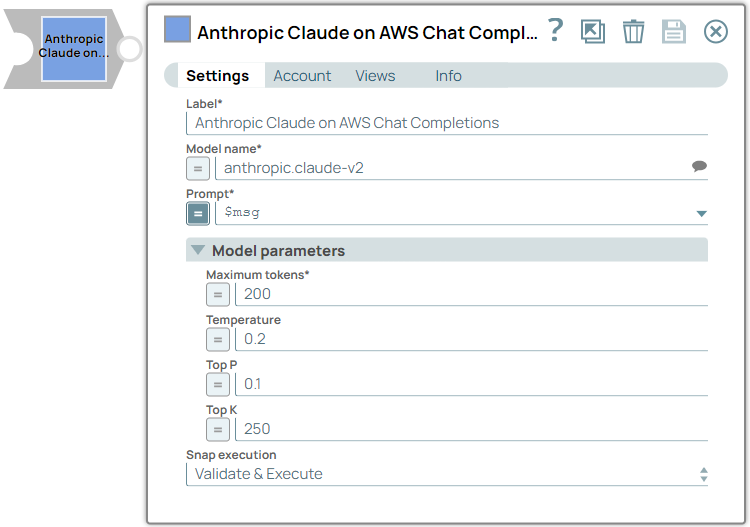Select the Anthropic Claude snap on canvas
This screenshot has height=527, width=750.
[x=74, y=49]
